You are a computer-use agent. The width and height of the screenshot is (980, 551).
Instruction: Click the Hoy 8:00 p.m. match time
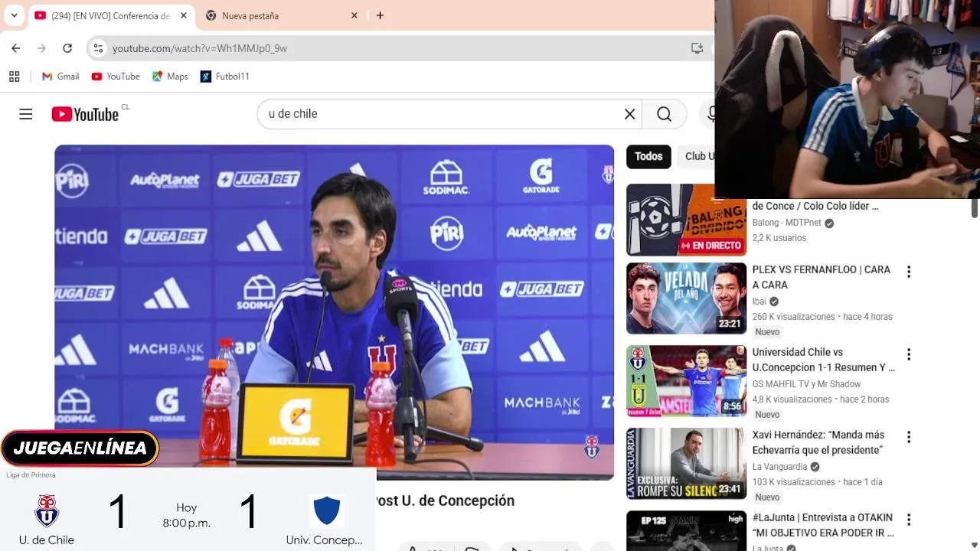point(186,516)
